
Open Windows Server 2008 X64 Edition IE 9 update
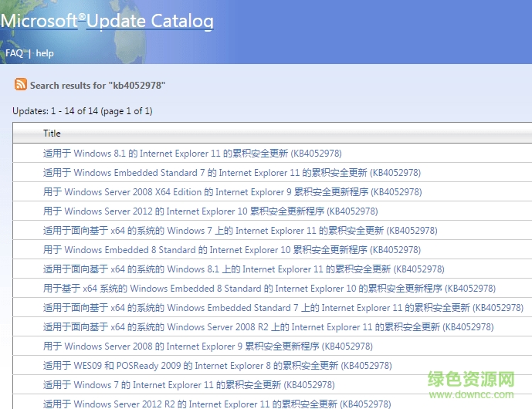pyautogui.click(x=232, y=192)
